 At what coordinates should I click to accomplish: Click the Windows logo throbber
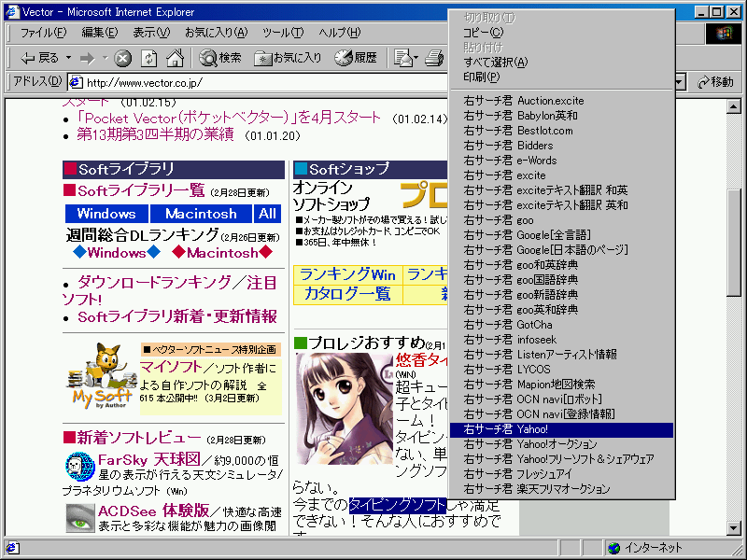coord(723,34)
